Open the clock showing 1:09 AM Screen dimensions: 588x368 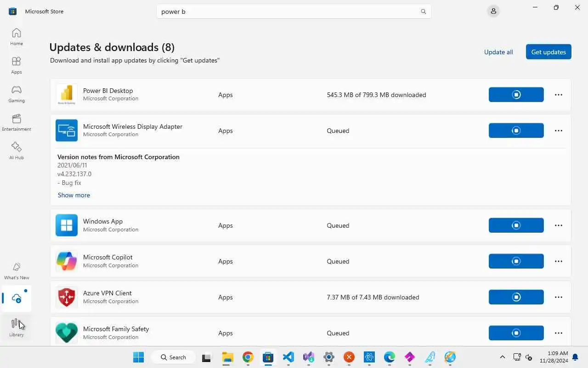pyautogui.click(x=554, y=357)
